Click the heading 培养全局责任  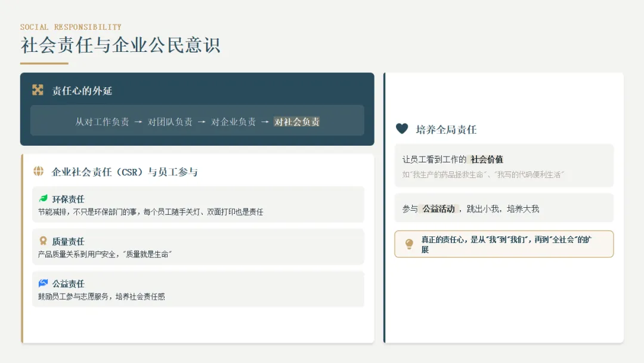tap(446, 130)
